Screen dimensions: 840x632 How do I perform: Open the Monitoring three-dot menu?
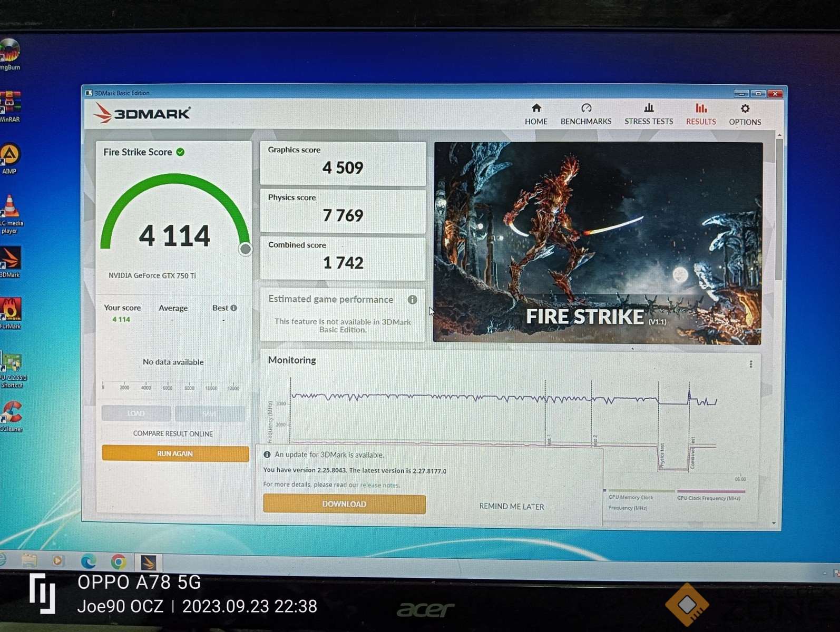point(750,364)
